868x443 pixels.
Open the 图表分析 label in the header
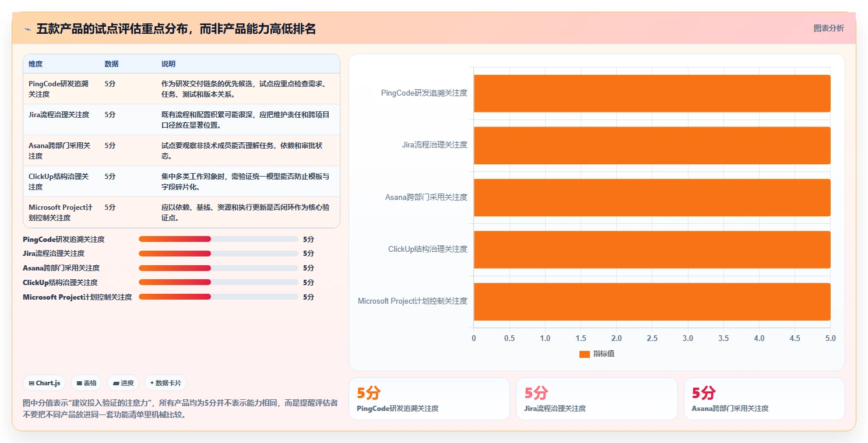(x=828, y=29)
